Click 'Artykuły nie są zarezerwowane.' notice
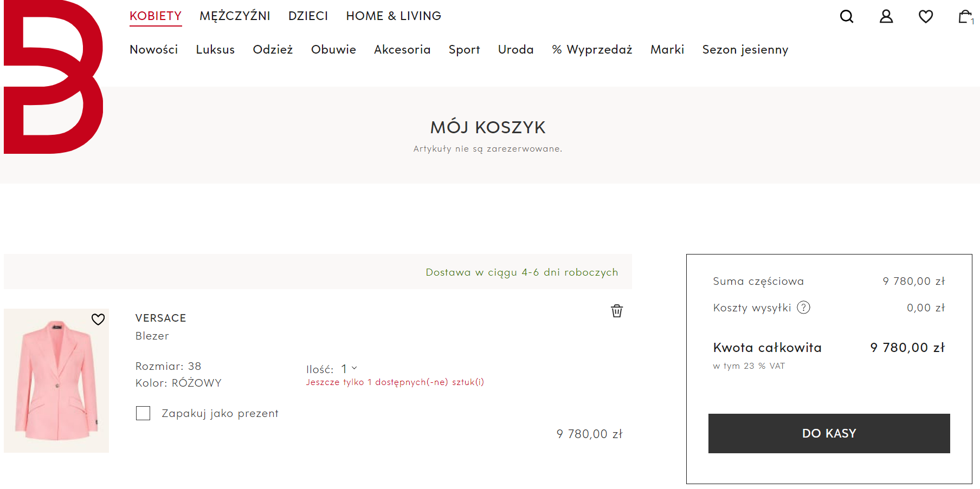Viewport: 980px width, 489px height. tap(488, 148)
